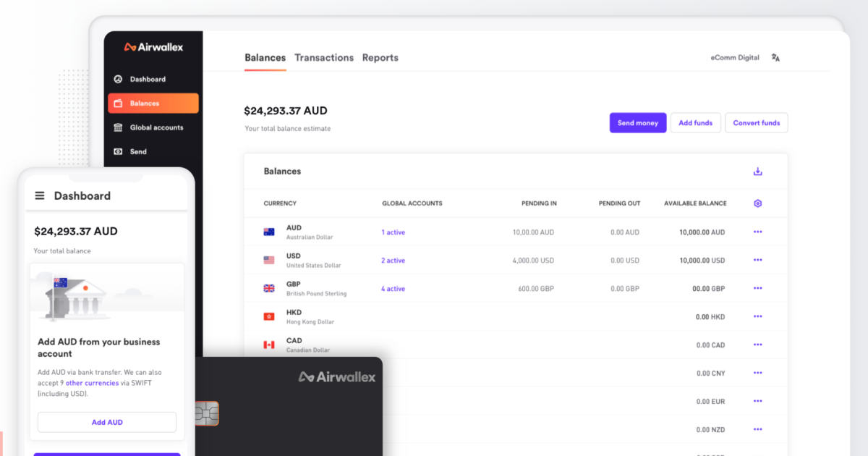Click the '0.00 CNY' available balance
The height and width of the screenshot is (456, 868).
point(711,373)
